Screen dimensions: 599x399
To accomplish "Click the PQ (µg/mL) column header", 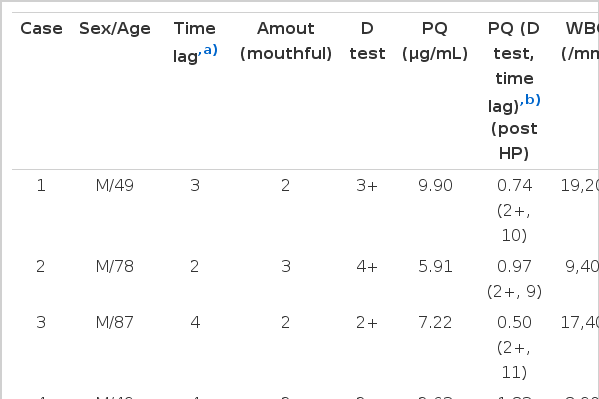I will click(x=435, y=41).
